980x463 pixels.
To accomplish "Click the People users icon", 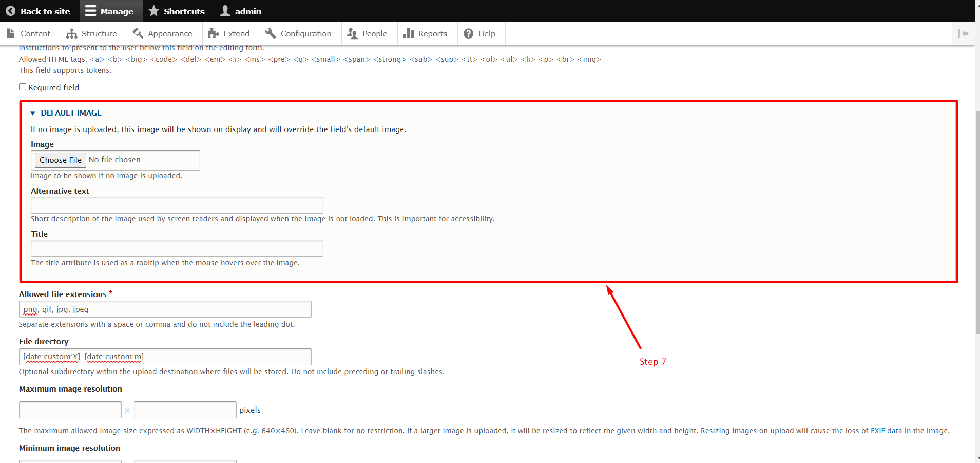I will coord(352,33).
